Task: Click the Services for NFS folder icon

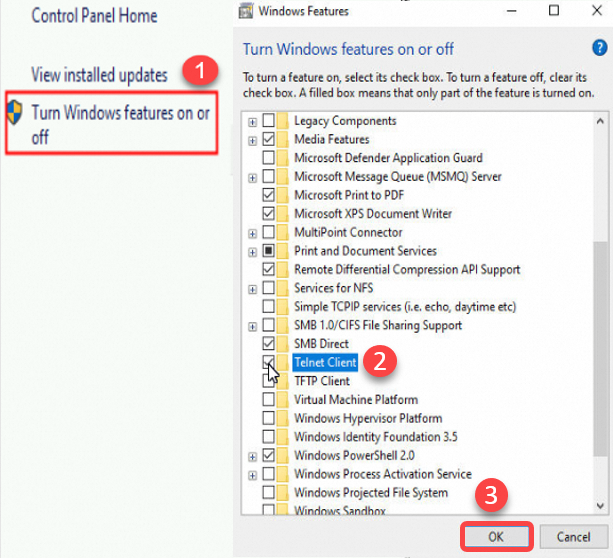Action: pyautogui.click(x=282, y=288)
